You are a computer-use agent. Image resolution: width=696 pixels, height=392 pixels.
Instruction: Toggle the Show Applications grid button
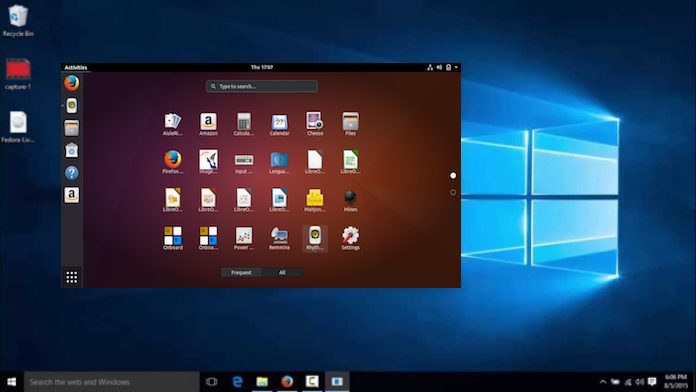(71, 277)
